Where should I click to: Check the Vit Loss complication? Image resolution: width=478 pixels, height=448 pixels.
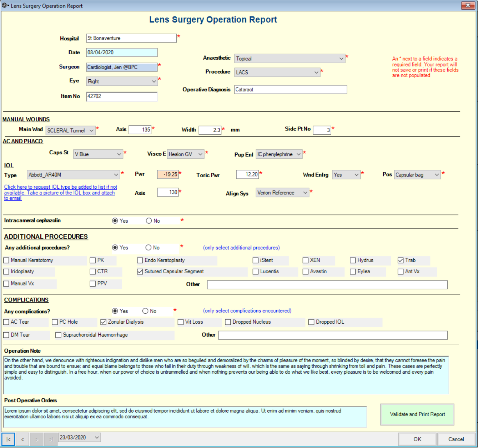pyautogui.click(x=181, y=322)
